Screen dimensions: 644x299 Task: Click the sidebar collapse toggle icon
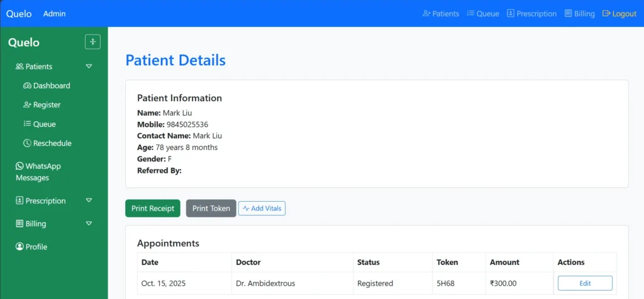(92, 42)
